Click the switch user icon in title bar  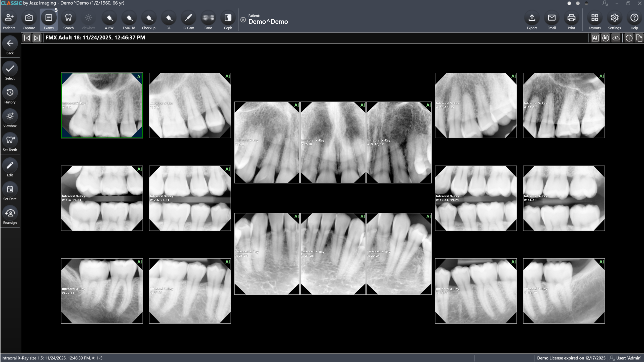(x=605, y=3)
